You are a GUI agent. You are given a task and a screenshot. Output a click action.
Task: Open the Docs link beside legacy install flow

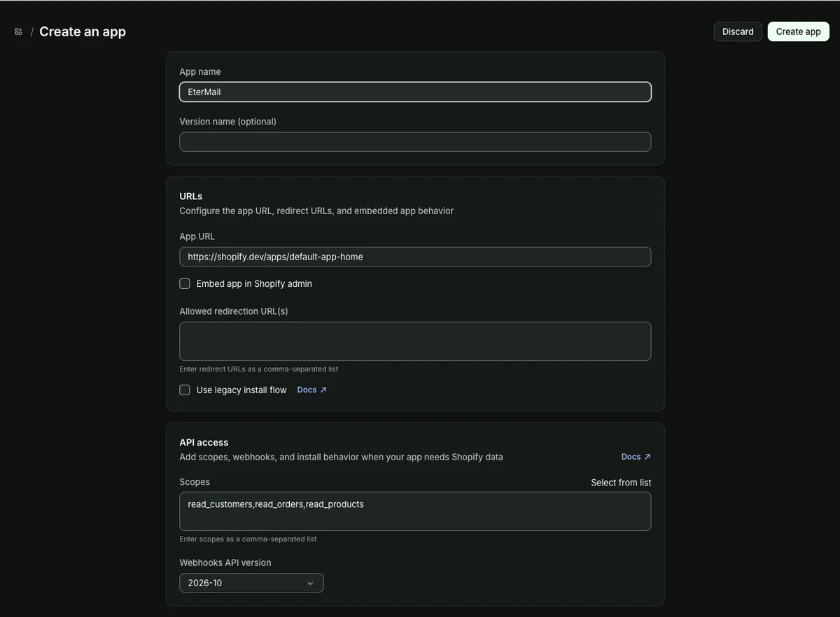click(311, 390)
